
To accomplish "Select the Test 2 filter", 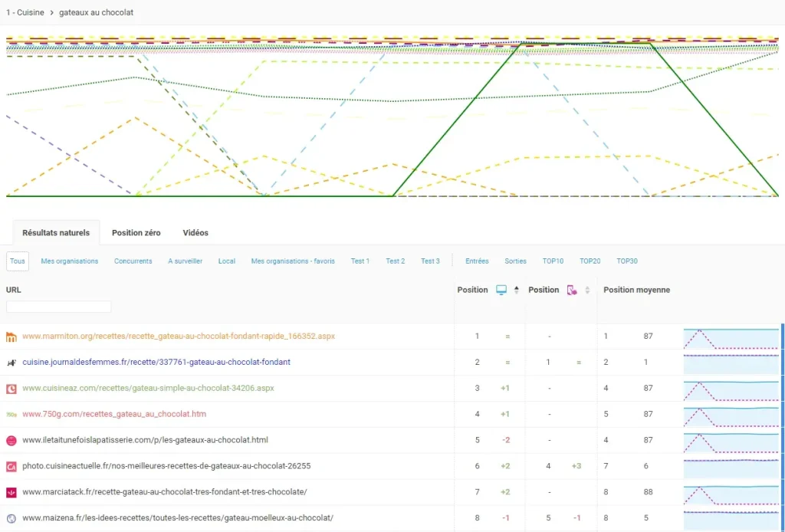I will click(395, 261).
